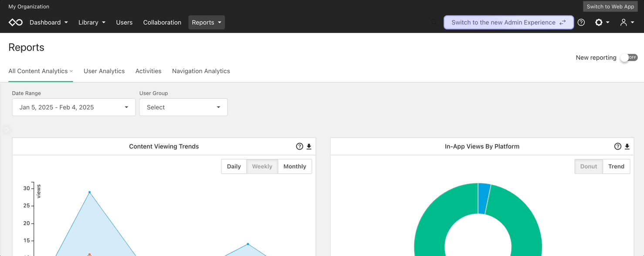Click the Switch to Web App button

click(610, 7)
